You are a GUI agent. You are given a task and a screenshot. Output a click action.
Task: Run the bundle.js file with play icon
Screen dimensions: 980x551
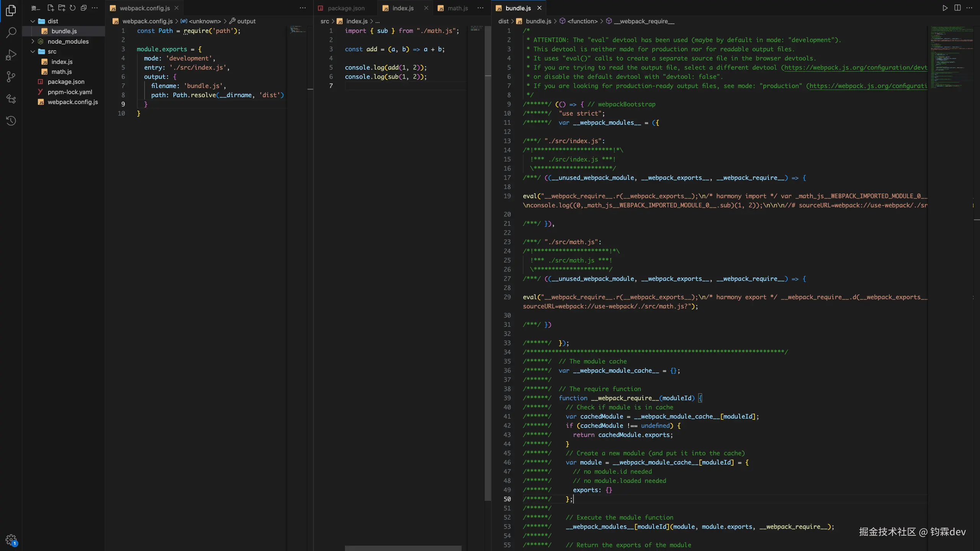(945, 8)
